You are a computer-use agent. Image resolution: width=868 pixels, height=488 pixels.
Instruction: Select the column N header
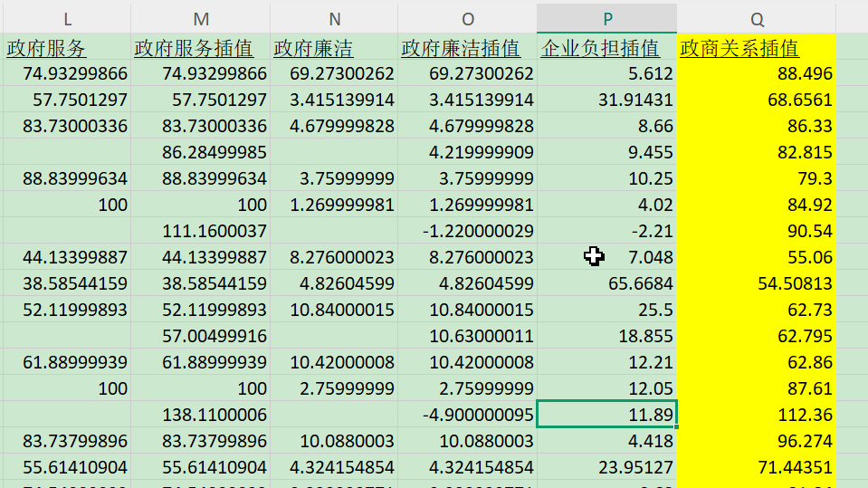coord(334,17)
